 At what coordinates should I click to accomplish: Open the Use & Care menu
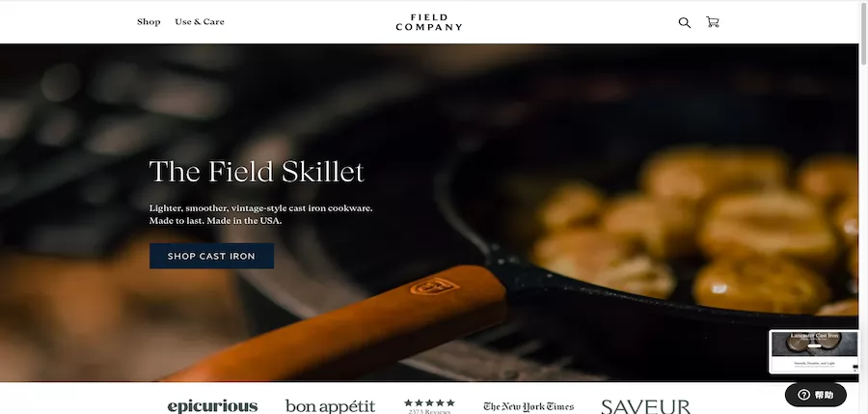[x=200, y=21]
